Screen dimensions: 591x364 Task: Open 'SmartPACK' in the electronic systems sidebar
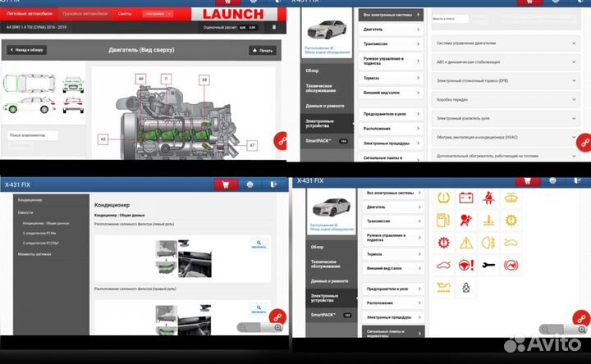pos(327,141)
